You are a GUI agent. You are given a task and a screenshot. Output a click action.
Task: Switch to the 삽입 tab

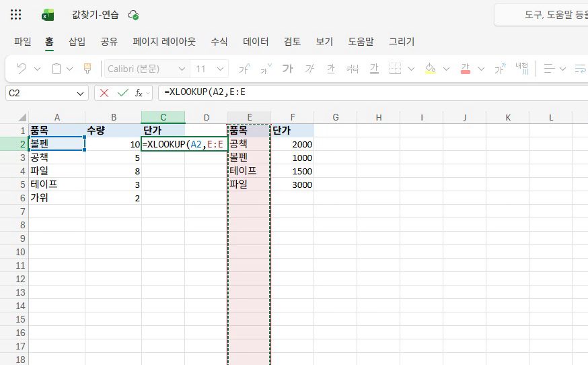(x=77, y=41)
